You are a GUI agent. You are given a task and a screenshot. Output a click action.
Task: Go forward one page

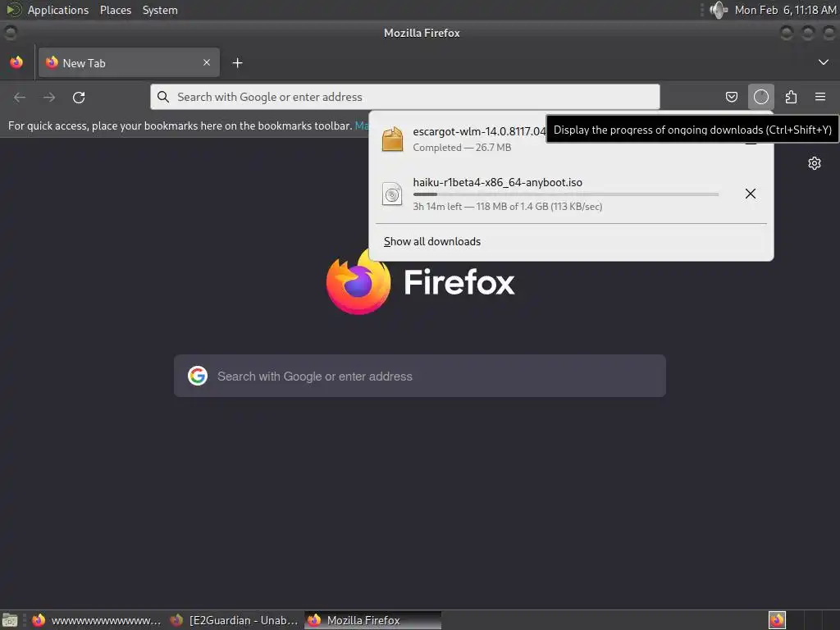[49, 98]
